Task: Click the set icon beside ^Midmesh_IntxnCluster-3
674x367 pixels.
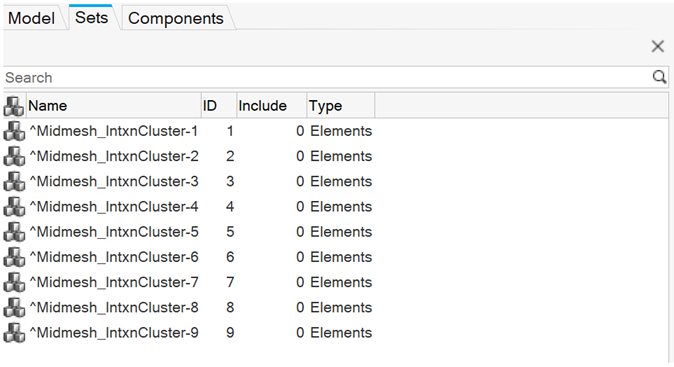Action: [x=14, y=181]
